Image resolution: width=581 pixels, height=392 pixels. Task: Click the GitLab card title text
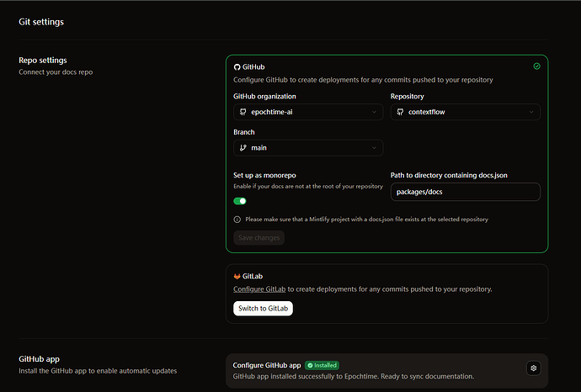(253, 276)
